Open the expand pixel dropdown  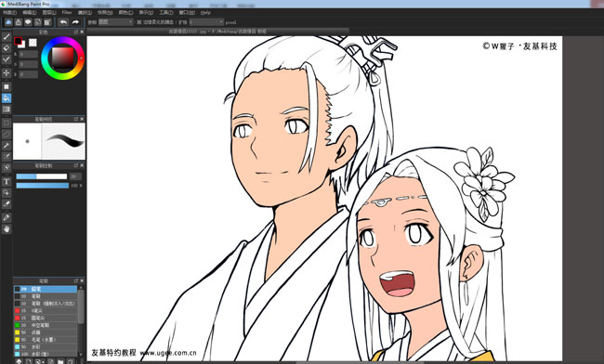pyautogui.click(x=206, y=22)
